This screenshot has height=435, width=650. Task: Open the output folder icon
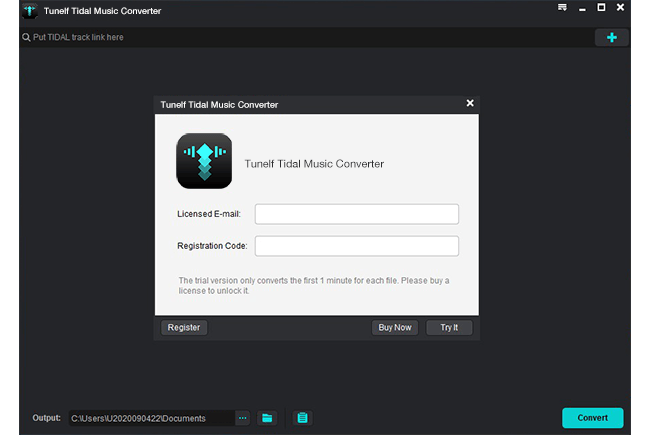(x=267, y=418)
